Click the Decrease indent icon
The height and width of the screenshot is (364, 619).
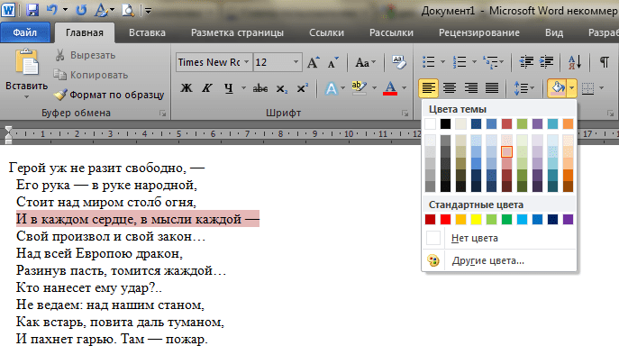(526, 62)
